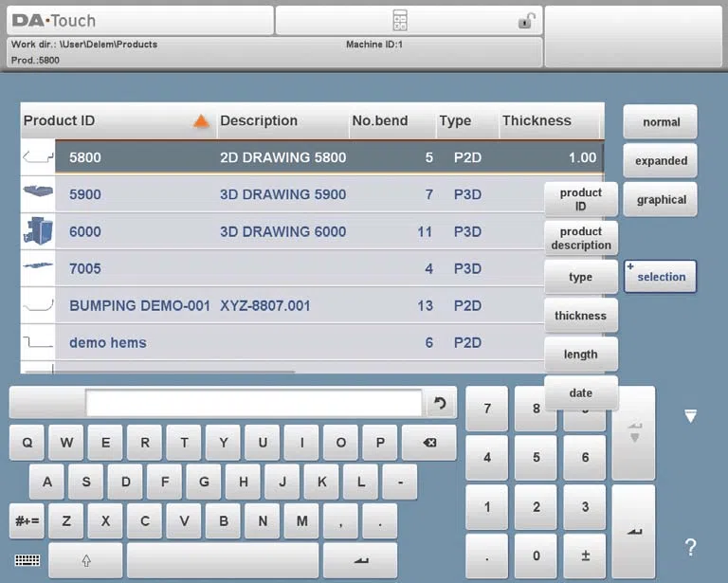Click Work dir path info panel
The width and height of the screenshot is (728, 583).
[274, 52]
